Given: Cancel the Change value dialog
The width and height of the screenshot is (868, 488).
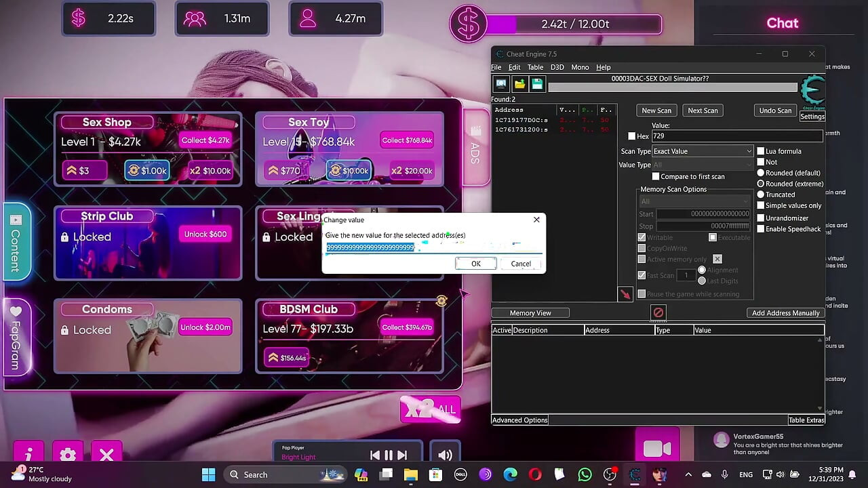Looking at the screenshot, I should point(521,264).
